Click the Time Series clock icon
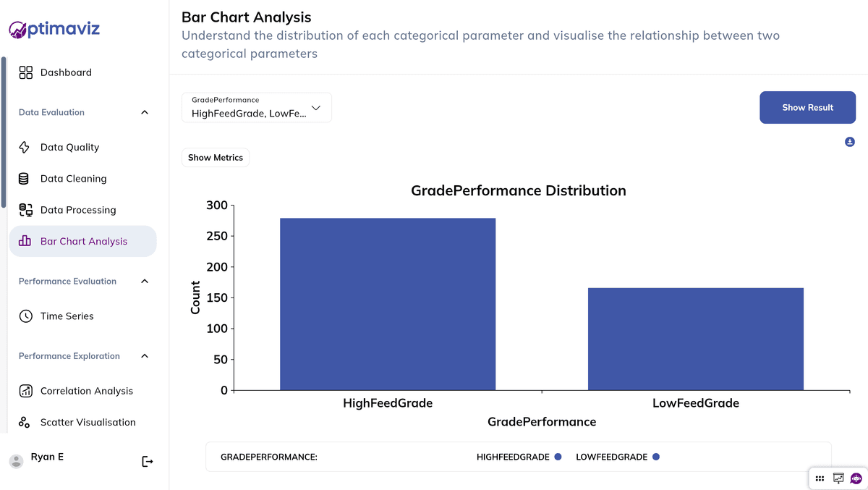Screen dimensions: 868x490 pyautogui.click(x=25, y=316)
